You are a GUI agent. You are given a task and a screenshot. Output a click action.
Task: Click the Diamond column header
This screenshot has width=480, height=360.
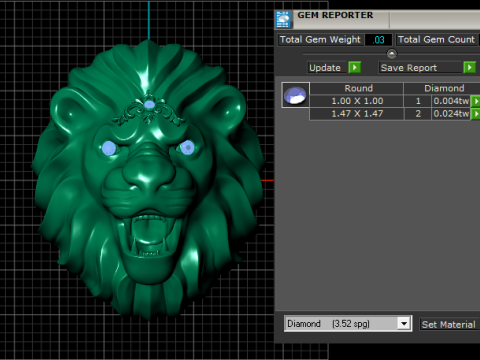(442, 88)
